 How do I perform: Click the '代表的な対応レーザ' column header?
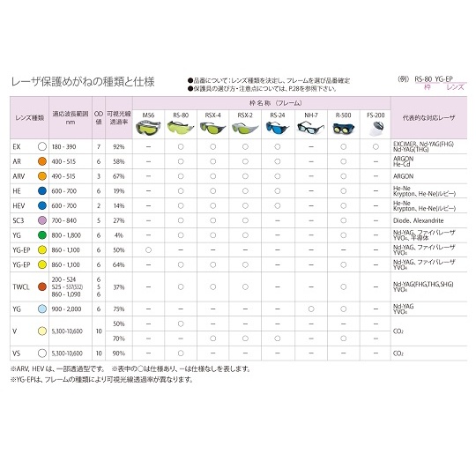click(x=428, y=118)
